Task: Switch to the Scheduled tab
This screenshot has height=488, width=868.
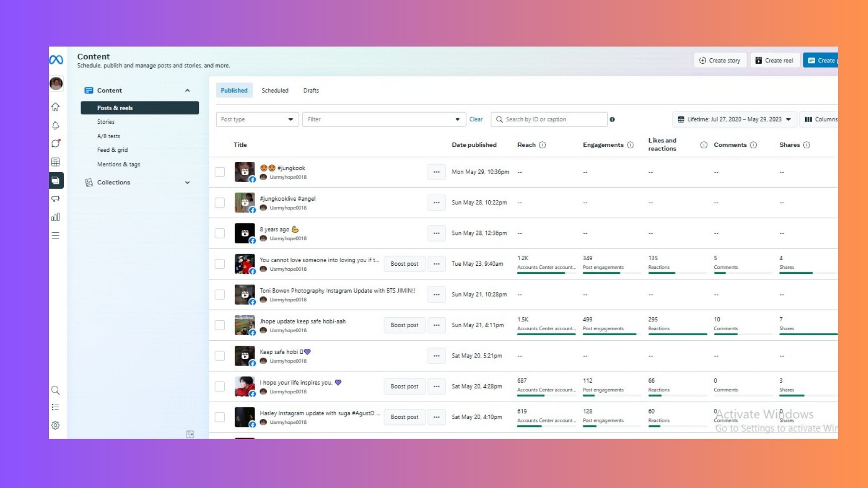Action: coord(275,90)
